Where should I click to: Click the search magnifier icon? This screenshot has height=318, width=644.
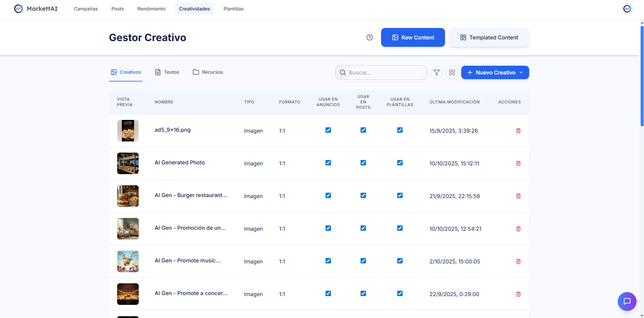(x=343, y=72)
